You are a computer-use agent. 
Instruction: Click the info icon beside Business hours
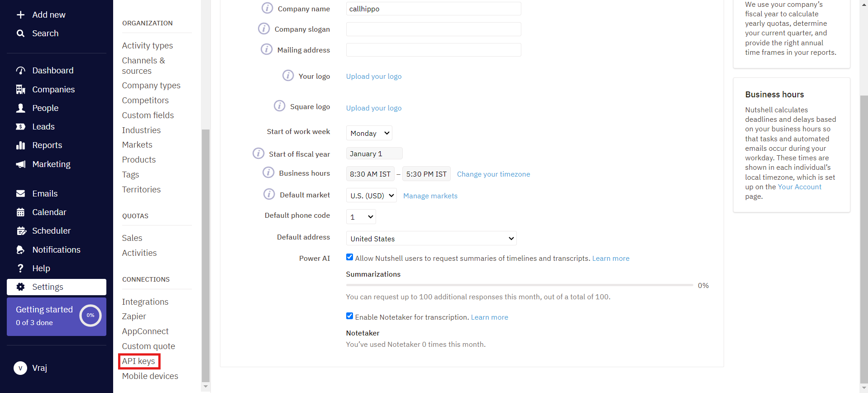point(268,172)
